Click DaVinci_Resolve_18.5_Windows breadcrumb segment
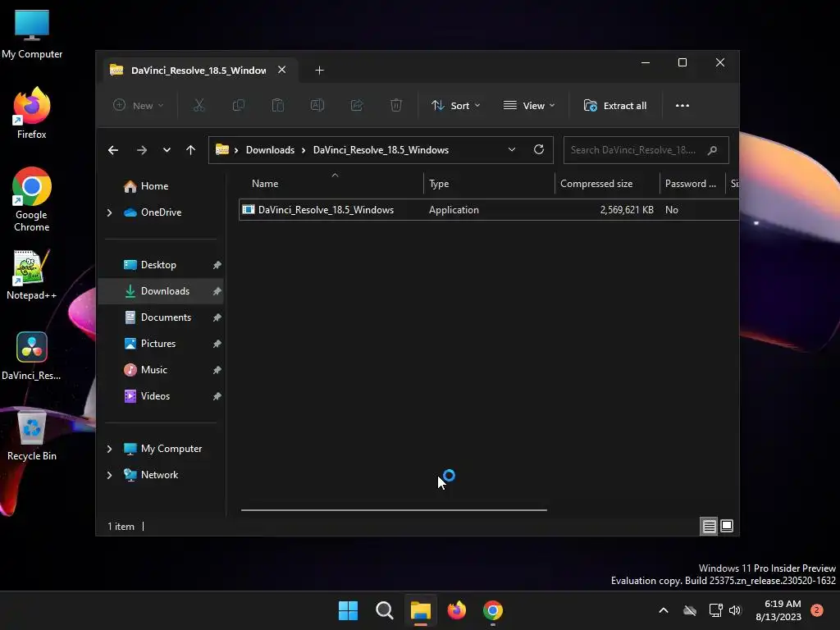 (381, 150)
